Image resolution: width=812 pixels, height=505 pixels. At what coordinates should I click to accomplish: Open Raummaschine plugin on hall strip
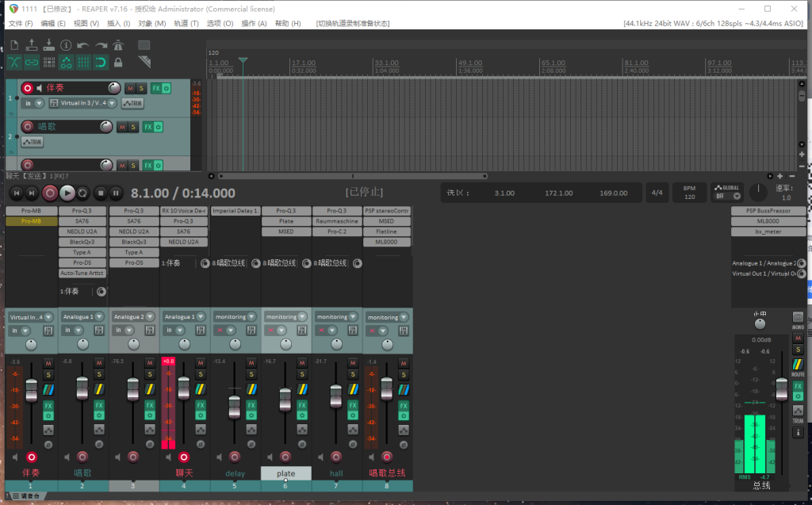(336, 221)
